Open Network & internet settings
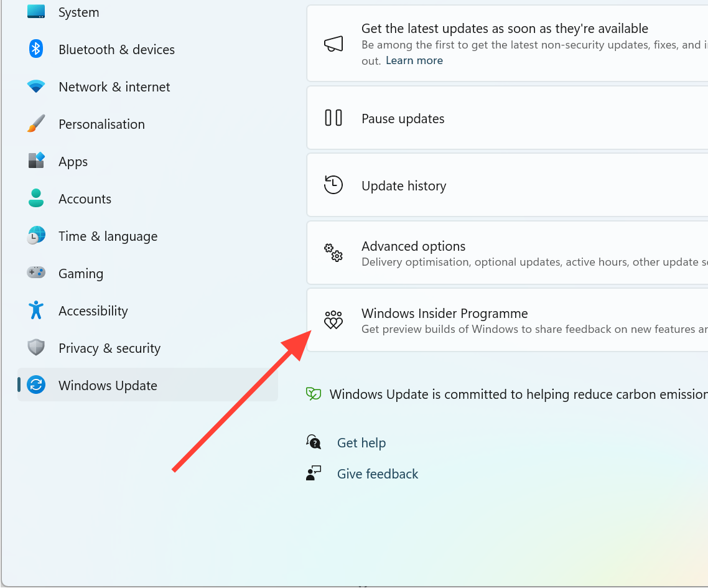The image size is (708, 588). tap(147, 86)
